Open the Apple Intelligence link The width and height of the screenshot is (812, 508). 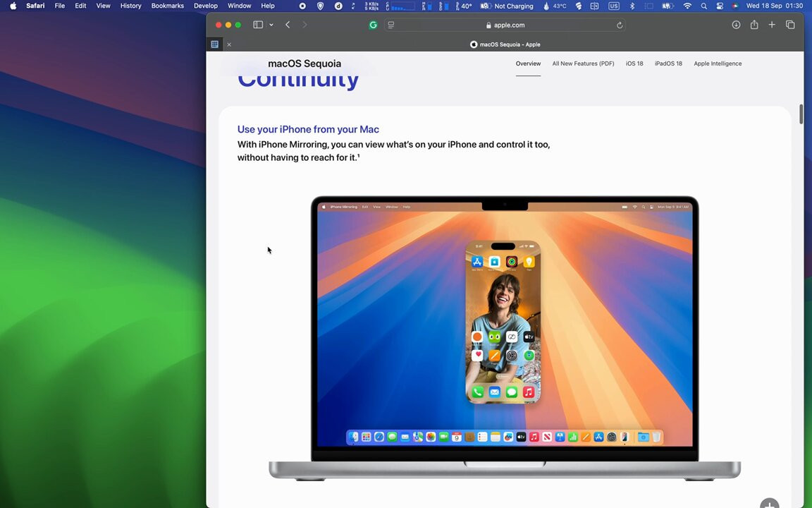point(718,64)
